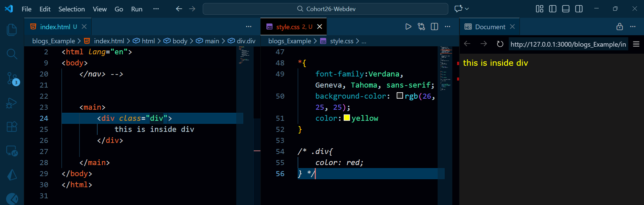Run the file with the play icon
Screen dimensions: 644x205
click(x=408, y=27)
